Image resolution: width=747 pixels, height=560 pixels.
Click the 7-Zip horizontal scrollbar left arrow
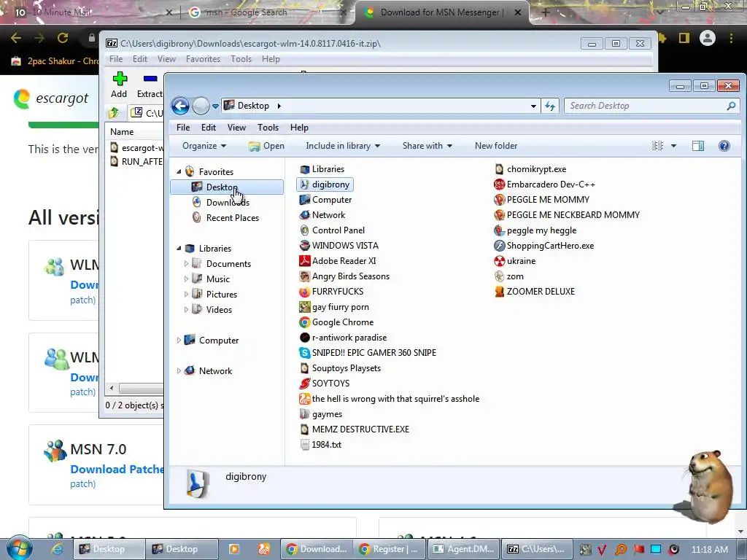[112, 388]
